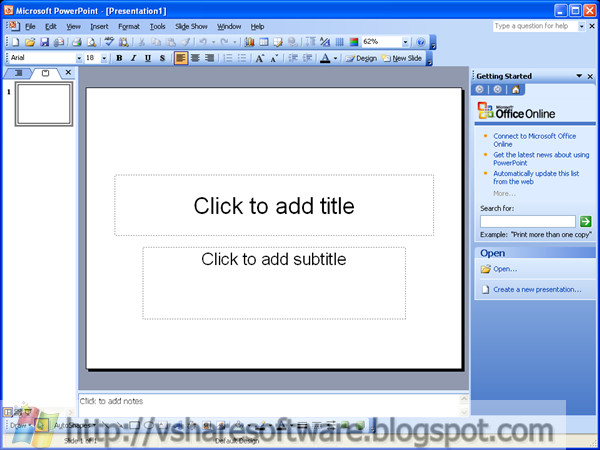600x450 pixels.
Task: Open the font size 18 dropdown
Action: click(x=104, y=58)
